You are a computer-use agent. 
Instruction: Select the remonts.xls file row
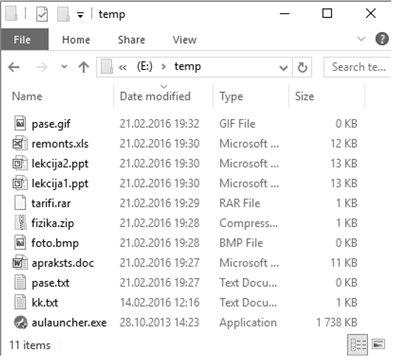pyautogui.click(x=185, y=144)
